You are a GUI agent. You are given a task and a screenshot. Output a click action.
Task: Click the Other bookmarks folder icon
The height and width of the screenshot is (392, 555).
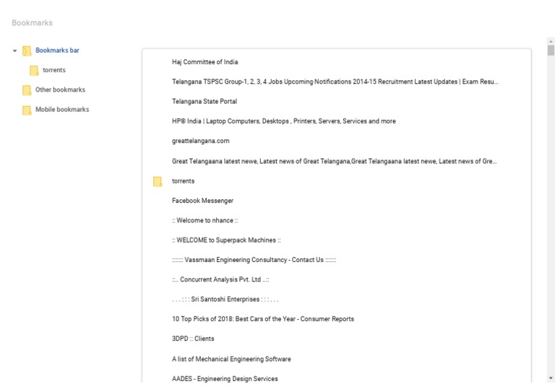click(x=27, y=90)
